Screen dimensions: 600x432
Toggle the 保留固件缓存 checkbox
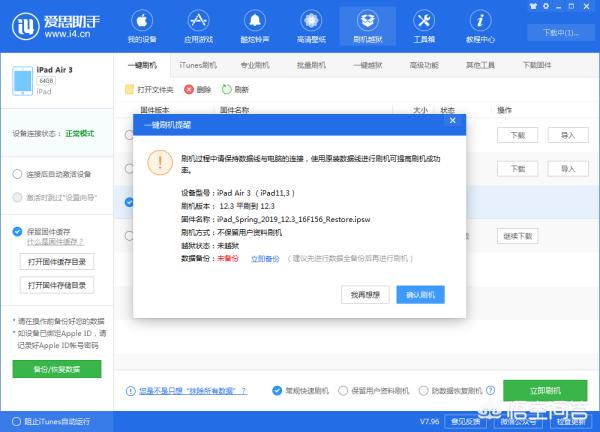(x=18, y=231)
